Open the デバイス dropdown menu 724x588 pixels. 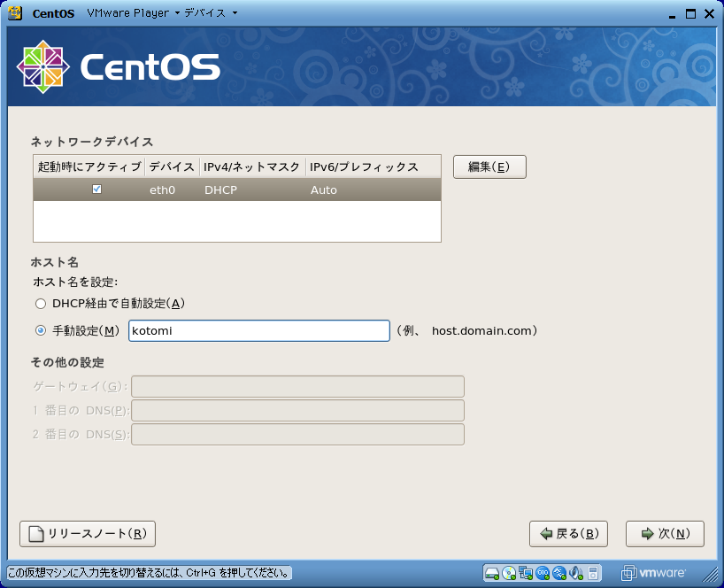click(x=211, y=13)
